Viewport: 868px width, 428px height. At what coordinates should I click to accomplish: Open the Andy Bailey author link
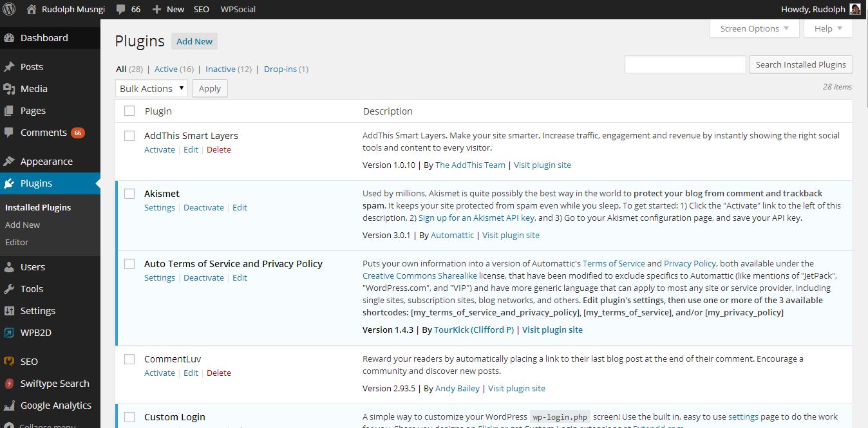(457, 388)
